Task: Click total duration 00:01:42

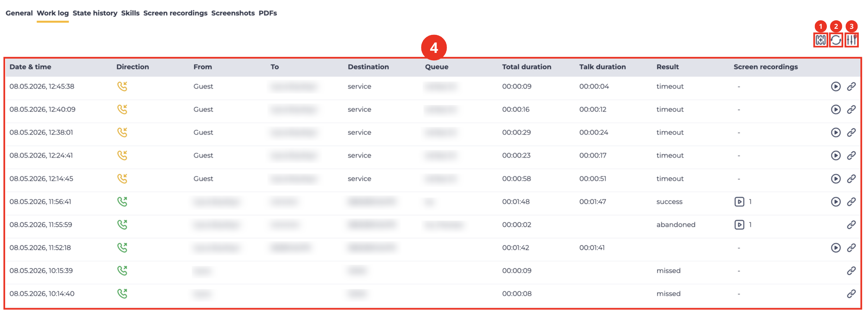Action: click(516, 248)
